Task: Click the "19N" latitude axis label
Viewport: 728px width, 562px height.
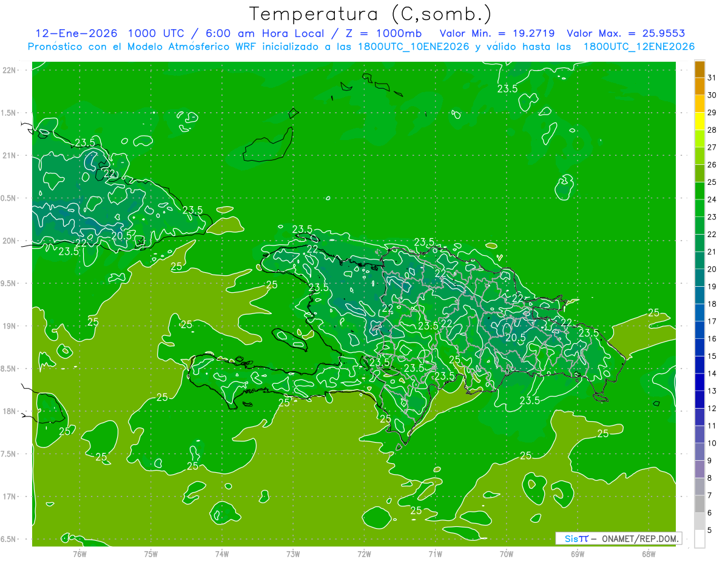Action: click(x=9, y=326)
